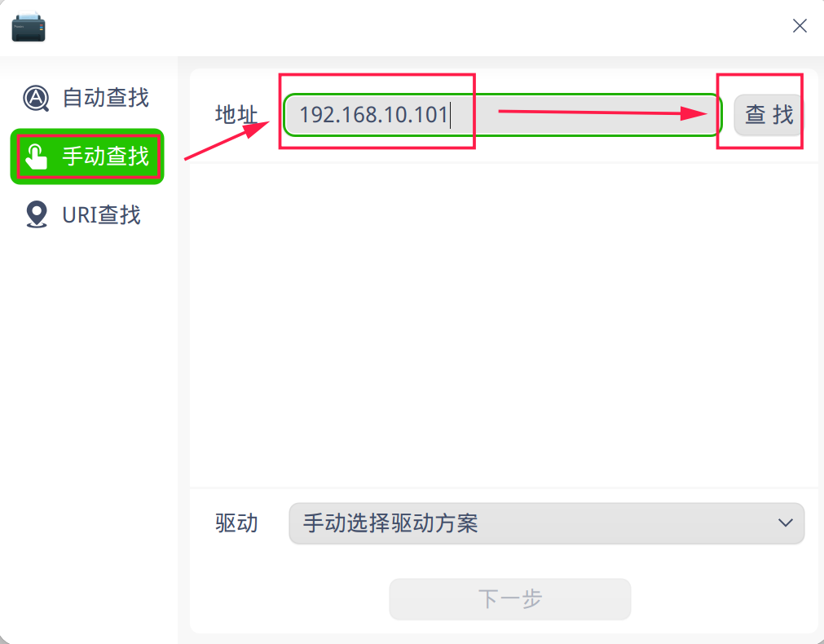Expand driver options via chevron arrow
This screenshot has height=644, width=824.
[x=786, y=523]
